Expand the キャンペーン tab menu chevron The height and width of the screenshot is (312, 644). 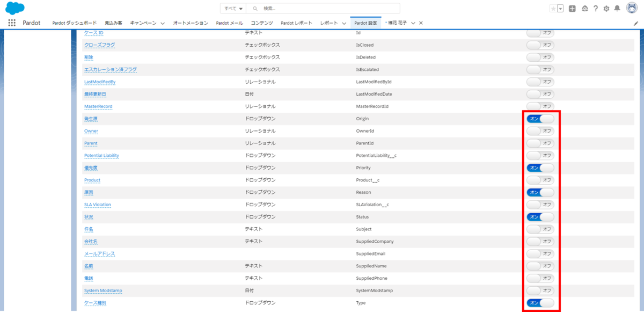pyautogui.click(x=163, y=23)
